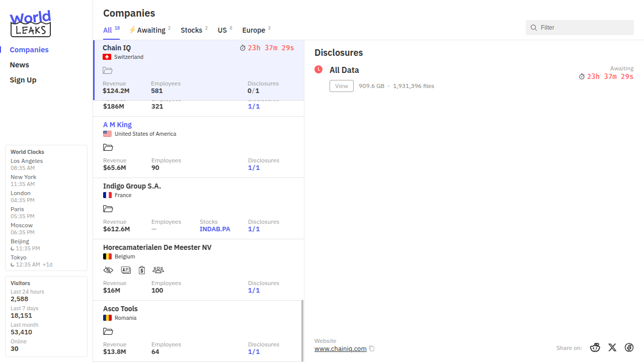Click the World Leaks logo
Screen dimensions: 644x362
click(31, 24)
